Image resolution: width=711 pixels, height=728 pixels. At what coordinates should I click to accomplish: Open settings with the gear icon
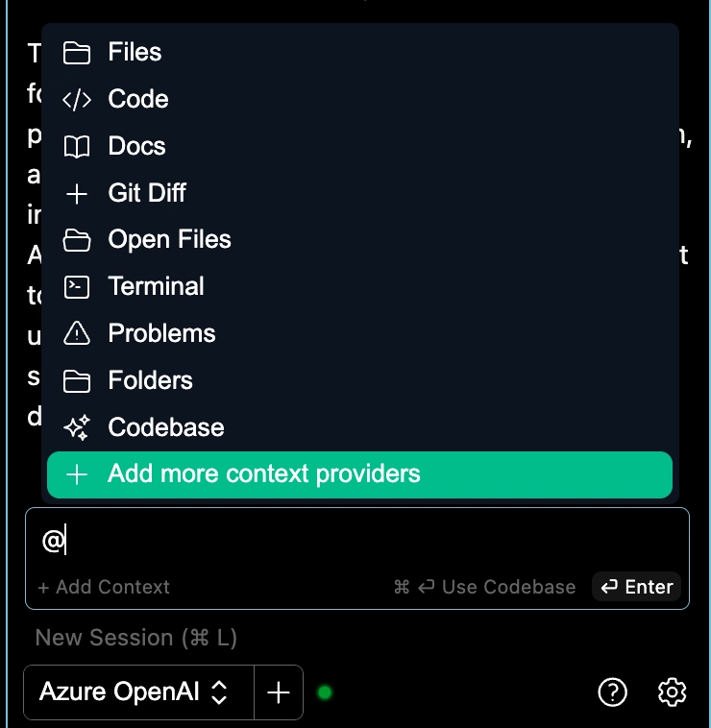coord(672,692)
